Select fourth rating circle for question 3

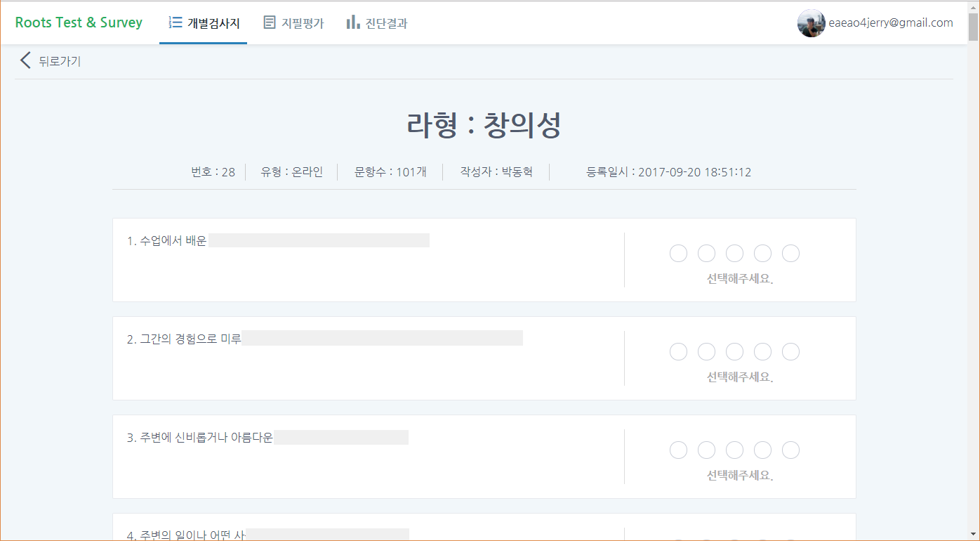point(762,450)
